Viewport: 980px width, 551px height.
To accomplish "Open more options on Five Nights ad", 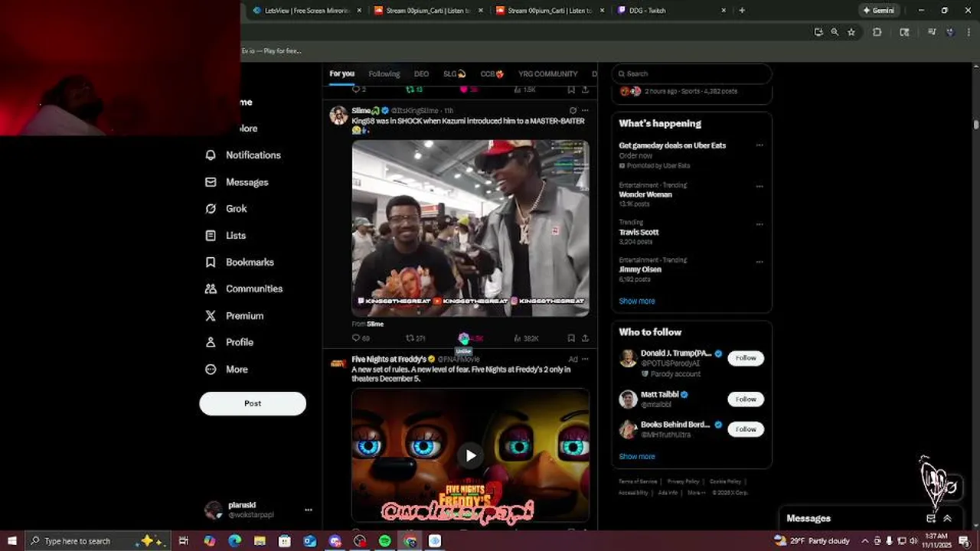I will tap(585, 359).
